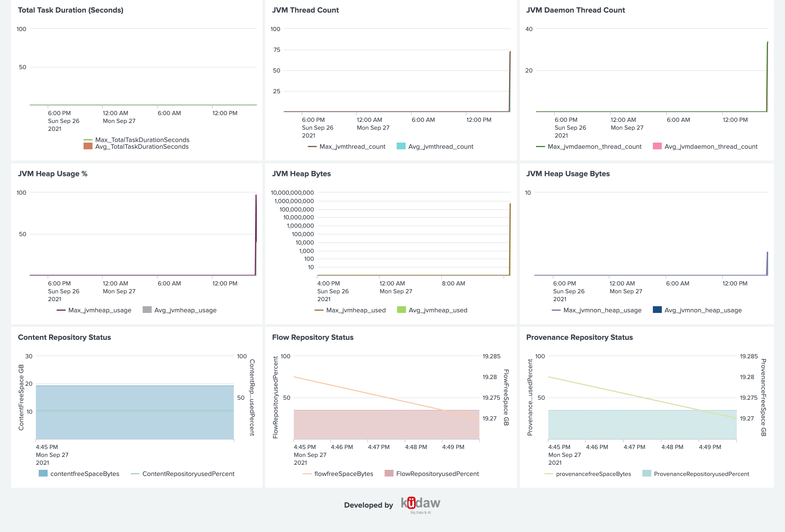Viewport: 785px width, 532px height.
Task: Select Max_jvmnon_heap_usage legend label
Action: tap(602, 310)
